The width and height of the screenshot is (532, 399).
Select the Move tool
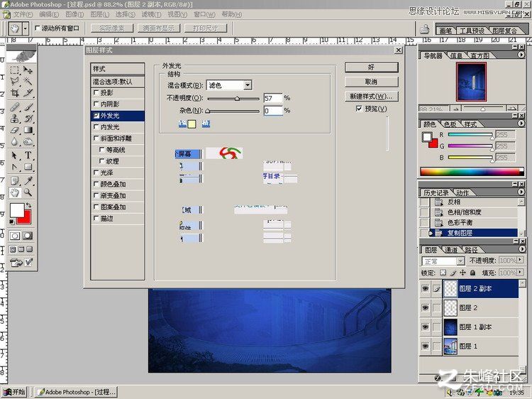pyautogui.click(x=28, y=70)
